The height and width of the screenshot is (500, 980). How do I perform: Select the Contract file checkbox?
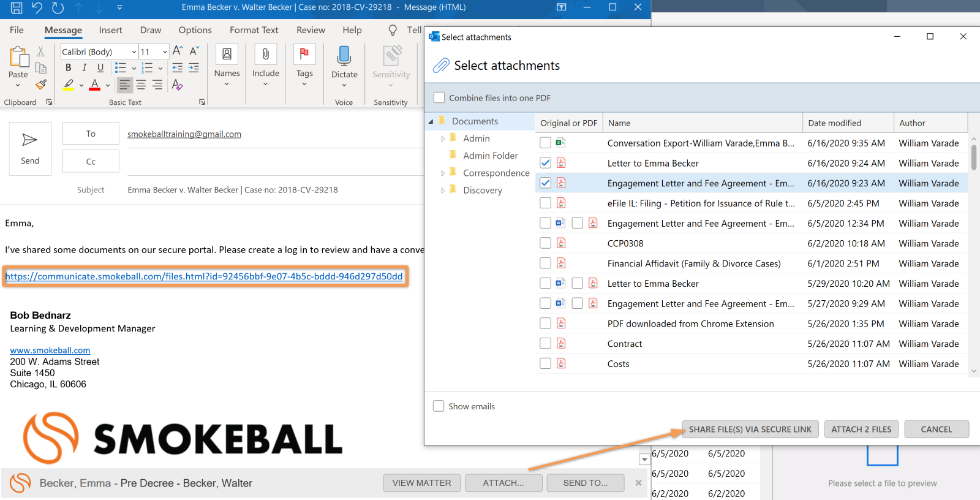tap(545, 343)
